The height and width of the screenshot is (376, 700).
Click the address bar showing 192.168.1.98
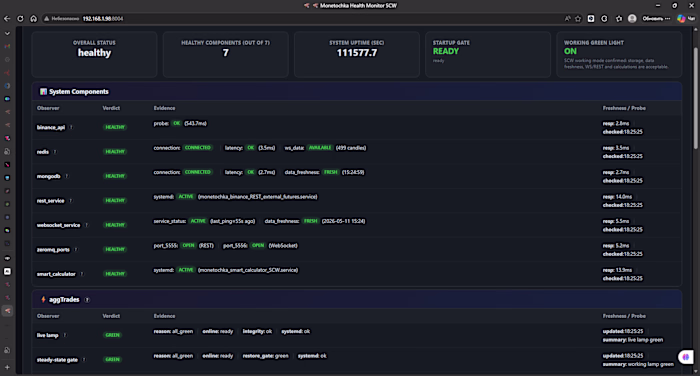point(103,19)
